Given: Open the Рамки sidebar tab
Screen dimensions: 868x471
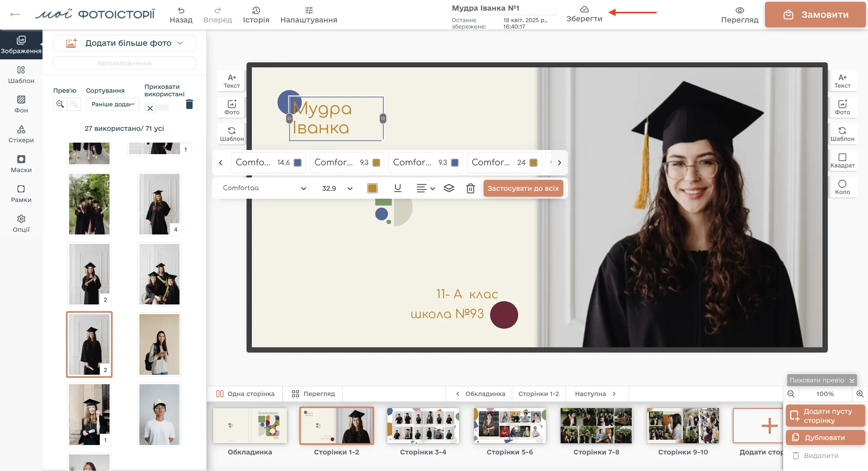Looking at the screenshot, I should click(21, 194).
